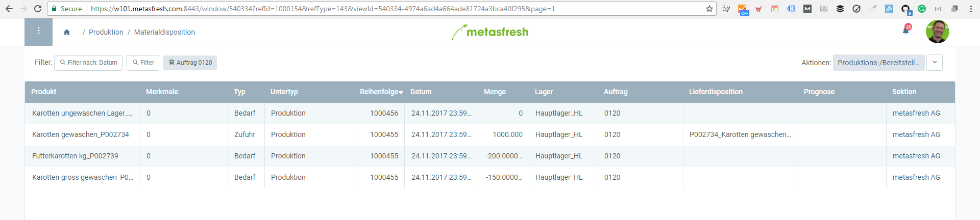Open the Produktion breadcrumb
This screenshot has height=220, width=980.
tap(106, 32)
